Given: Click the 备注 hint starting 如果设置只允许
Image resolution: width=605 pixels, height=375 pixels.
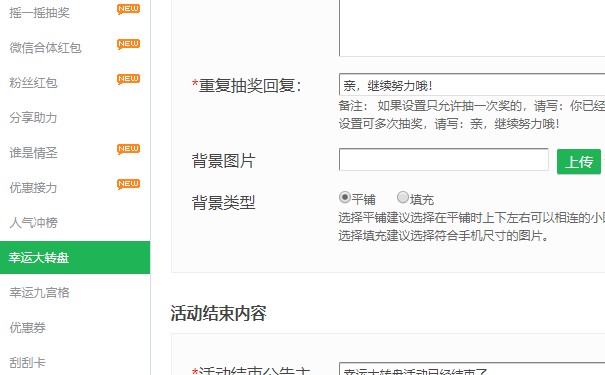Looking at the screenshot, I should pos(471,106).
